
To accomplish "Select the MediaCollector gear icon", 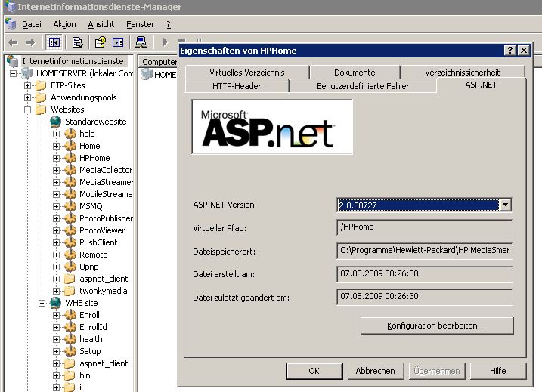I will [70, 170].
